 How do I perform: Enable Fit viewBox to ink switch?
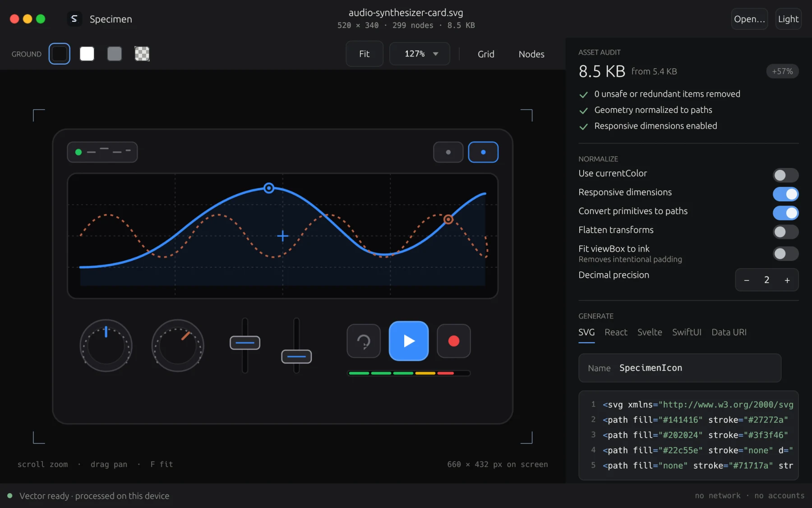pyautogui.click(x=785, y=254)
